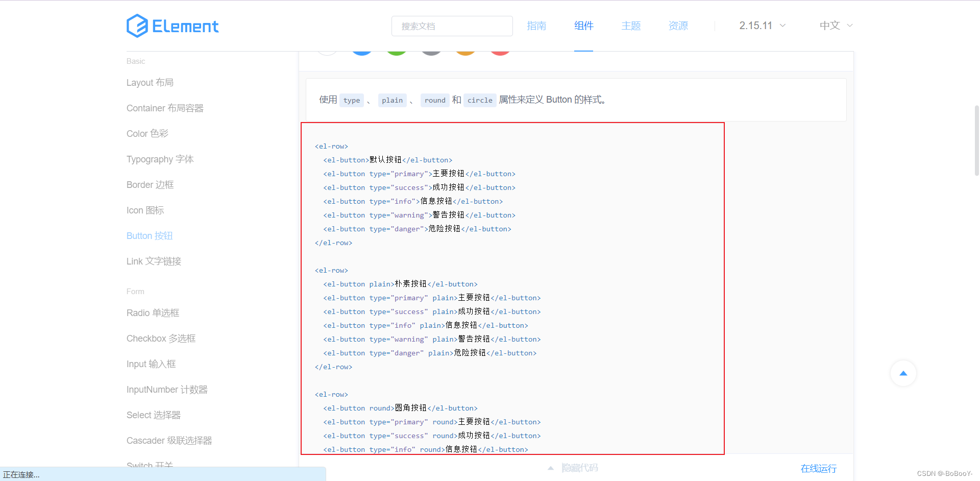Click the Basic sidebar group heading
Screen dimensions: 980x481
point(136,61)
